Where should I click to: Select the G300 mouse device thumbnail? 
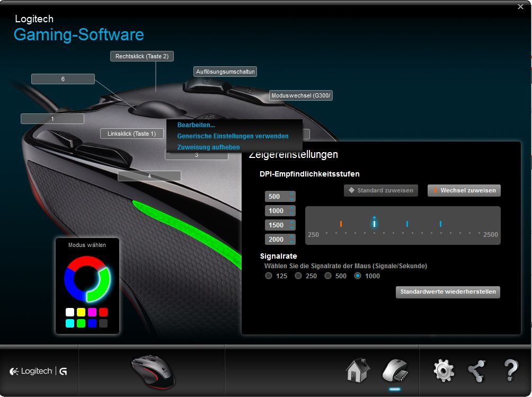click(x=153, y=372)
